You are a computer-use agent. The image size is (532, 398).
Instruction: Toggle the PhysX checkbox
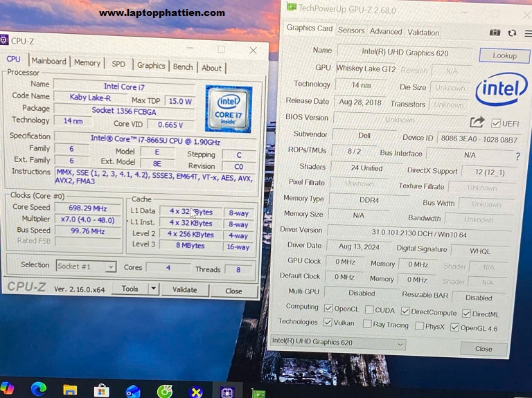(419, 326)
